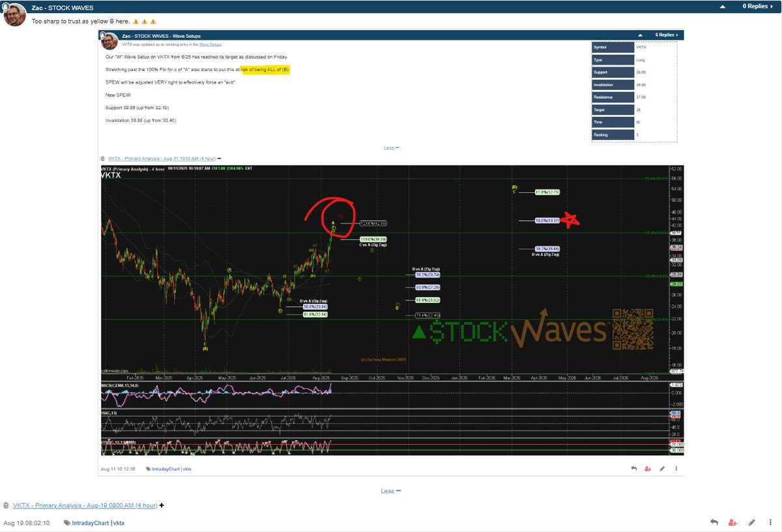782x532 pixels.
Task: Open the Wave Setups link
Action: coord(210,44)
